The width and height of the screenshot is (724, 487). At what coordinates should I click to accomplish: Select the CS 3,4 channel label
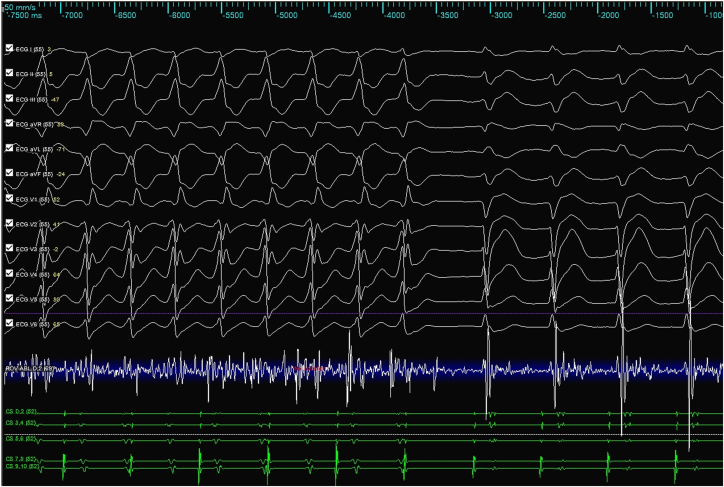tap(21, 422)
